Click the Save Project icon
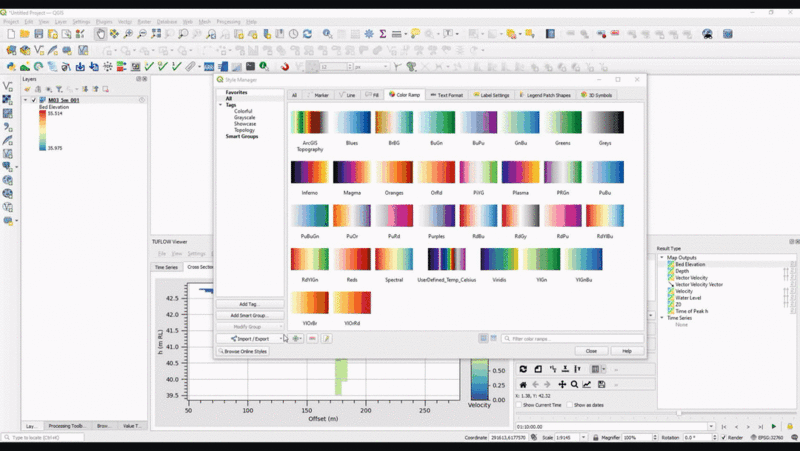Image resolution: width=800 pixels, height=451 pixels. coord(41,34)
